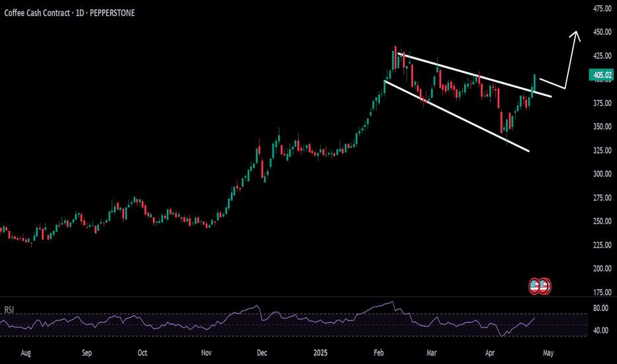
Task: Click the Nov label on time axis
Action: (206, 353)
